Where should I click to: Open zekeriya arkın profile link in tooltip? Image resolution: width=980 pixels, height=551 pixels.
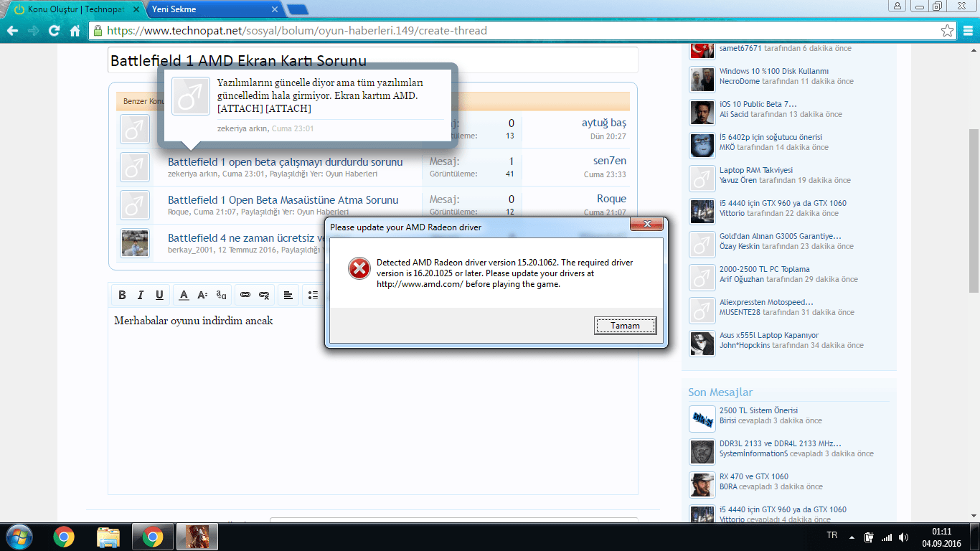point(243,128)
